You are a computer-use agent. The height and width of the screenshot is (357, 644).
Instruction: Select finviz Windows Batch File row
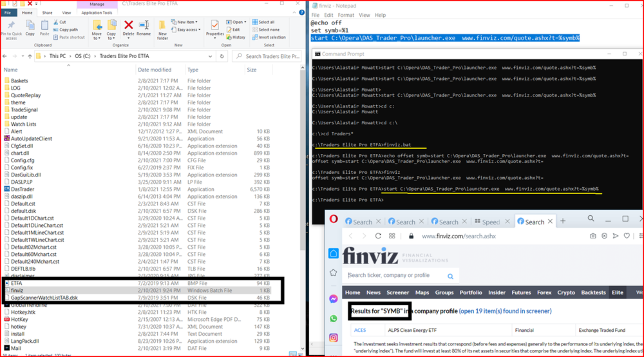point(138,291)
